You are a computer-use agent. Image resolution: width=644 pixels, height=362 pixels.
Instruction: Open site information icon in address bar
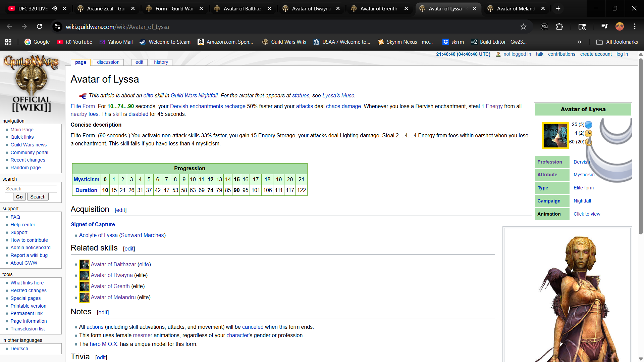click(57, 27)
